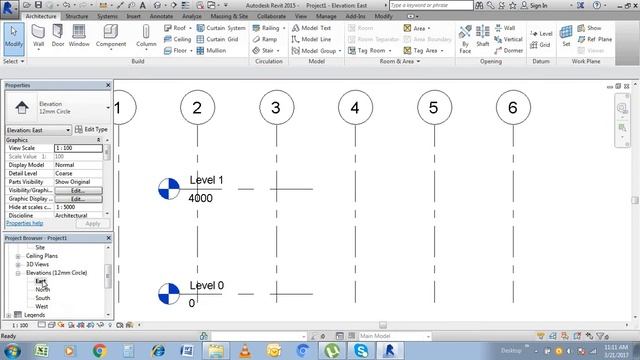640x360 pixels.
Task: Click the keyword search box
Action: tap(431, 5)
